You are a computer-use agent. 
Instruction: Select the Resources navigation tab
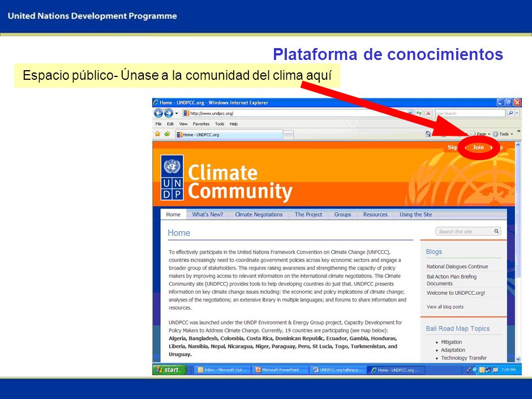[x=375, y=214]
